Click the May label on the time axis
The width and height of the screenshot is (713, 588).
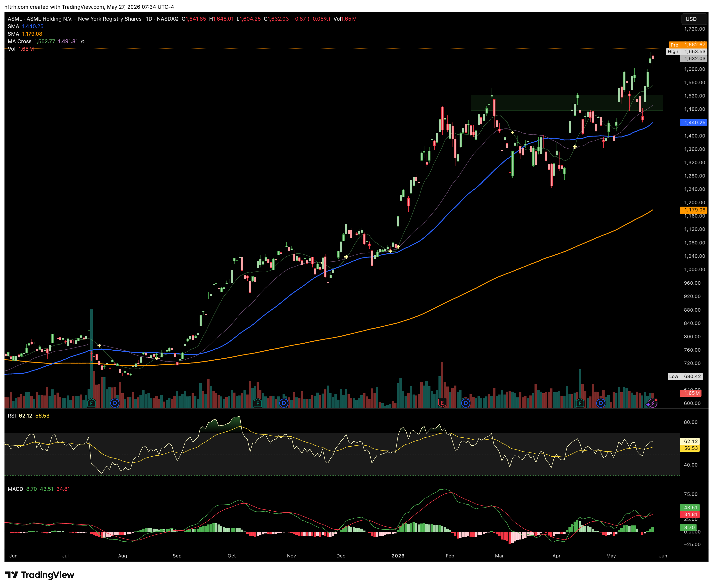coord(611,556)
